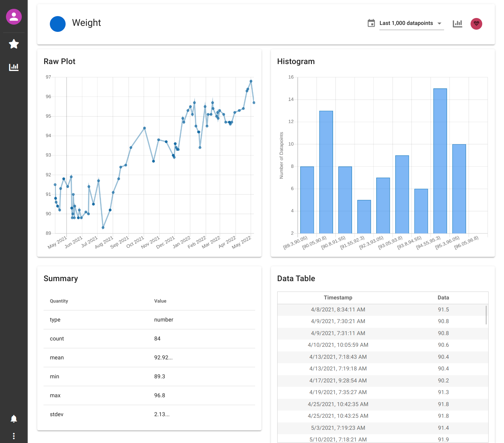Click the calendar icon beside datapoints selector
The width and height of the screenshot is (504, 443).
point(371,23)
